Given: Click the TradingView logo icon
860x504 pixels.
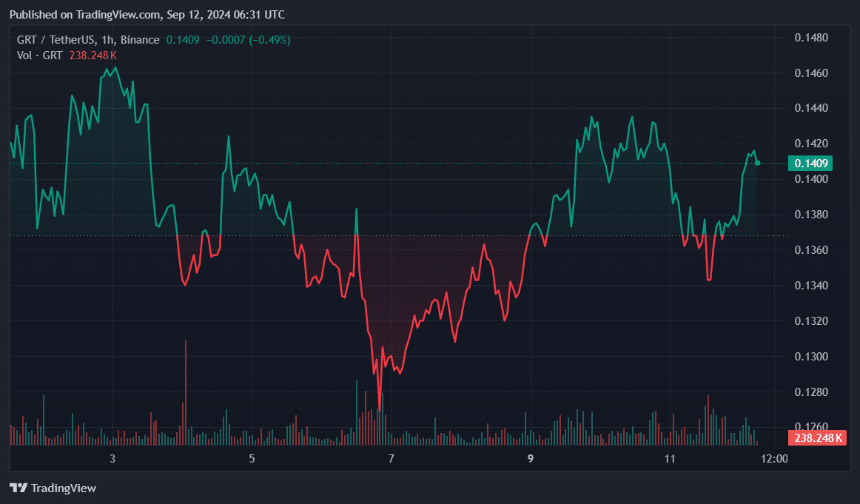Looking at the screenshot, I should click(19, 488).
